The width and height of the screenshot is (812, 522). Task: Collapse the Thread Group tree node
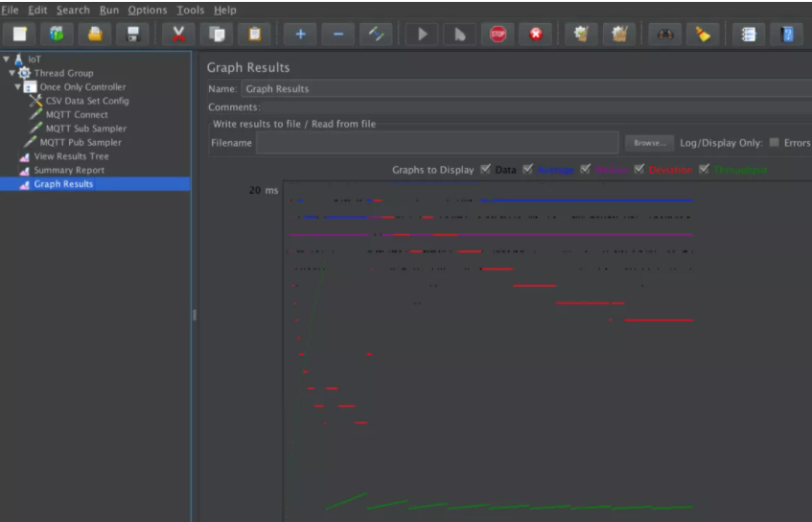12,73
